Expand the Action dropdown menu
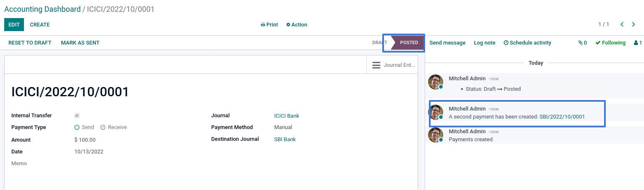644x190 pixels. tap(297, 25)
